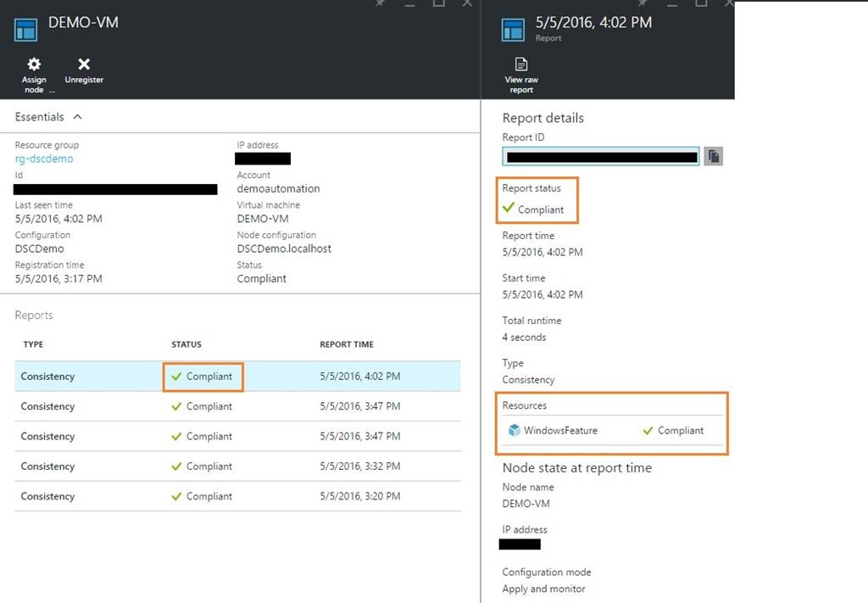Open the rg-dscdemo resource group link
This screenshot has height=603, width=868.
tap(44, 159)
